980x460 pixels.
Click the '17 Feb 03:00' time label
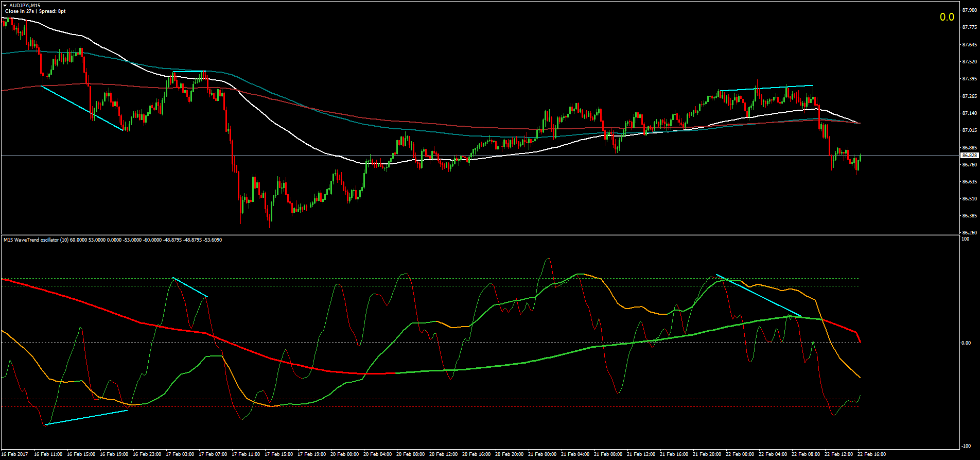pos(180,454)
